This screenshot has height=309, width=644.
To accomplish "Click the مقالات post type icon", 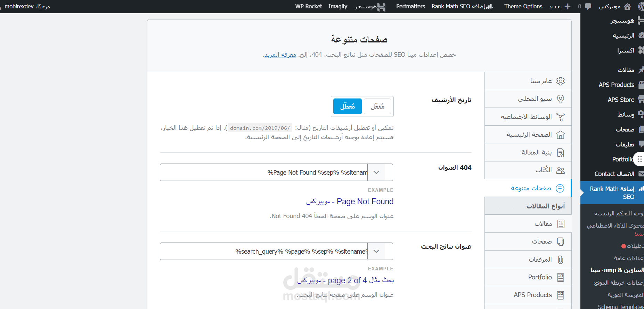I will pyautogui.click(x=561, y=224).
